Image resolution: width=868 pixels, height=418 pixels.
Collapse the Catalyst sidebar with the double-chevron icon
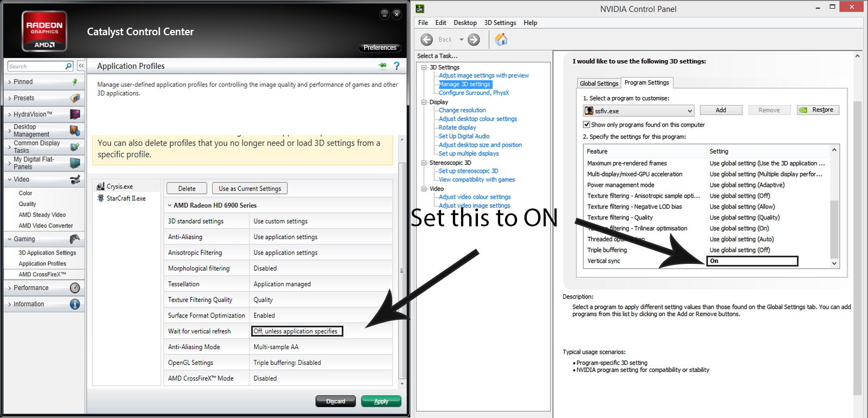pos(81,66)
